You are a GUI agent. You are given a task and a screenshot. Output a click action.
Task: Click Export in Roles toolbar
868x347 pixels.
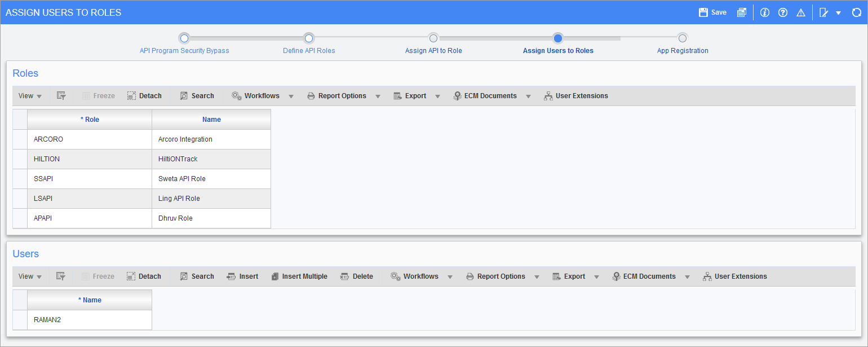pyautogui.click(x=410, y=96)
